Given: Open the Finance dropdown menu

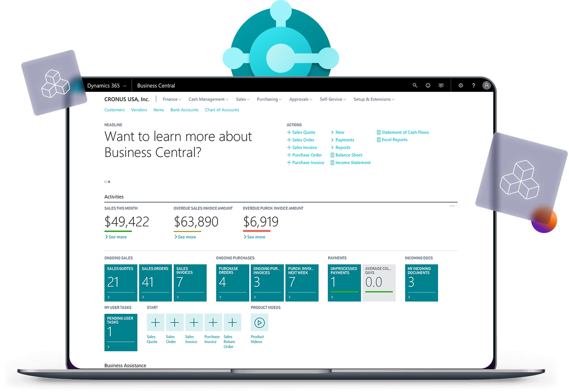Looking at the screenshot, I should pyautogui.click(x=172, y=99).
